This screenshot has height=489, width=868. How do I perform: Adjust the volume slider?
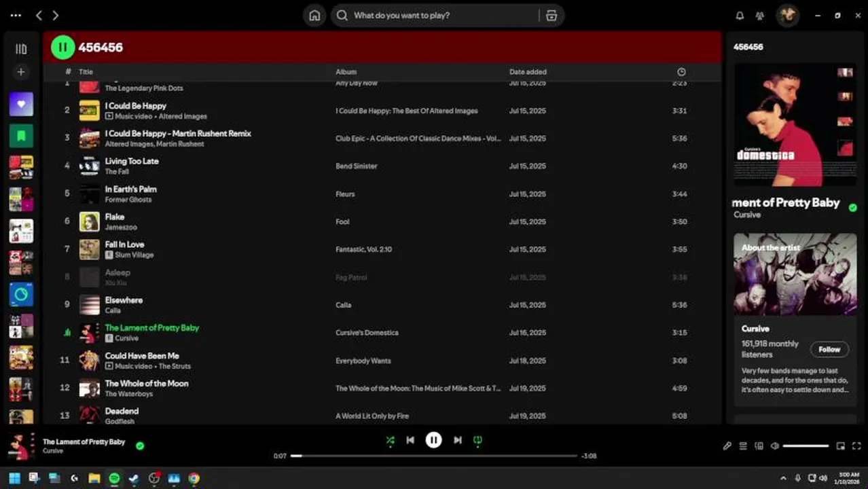point(806,446)
